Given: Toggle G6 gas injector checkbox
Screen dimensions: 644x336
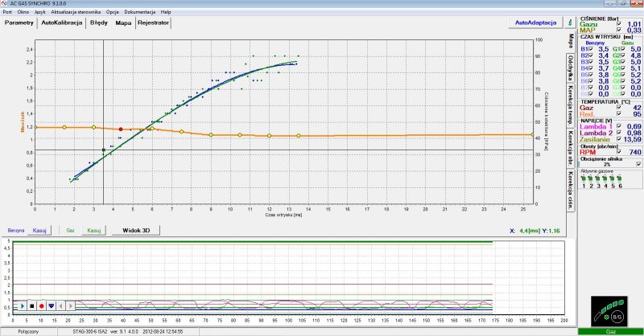Looking at the screenshot, I should coord(623,81).
